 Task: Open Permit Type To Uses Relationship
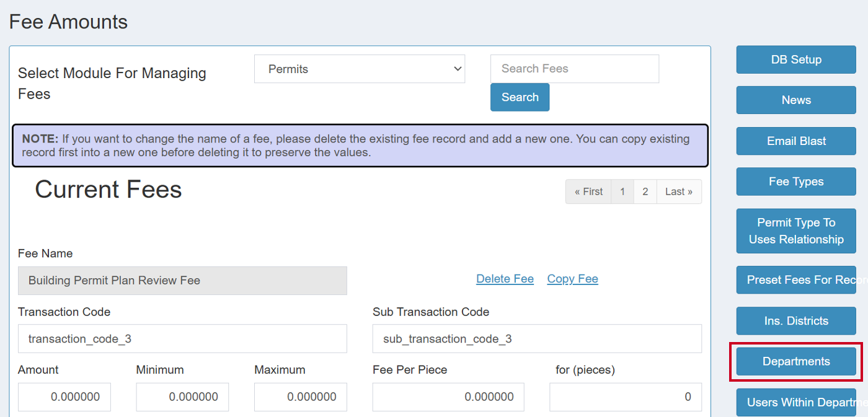tap(796, 231)
